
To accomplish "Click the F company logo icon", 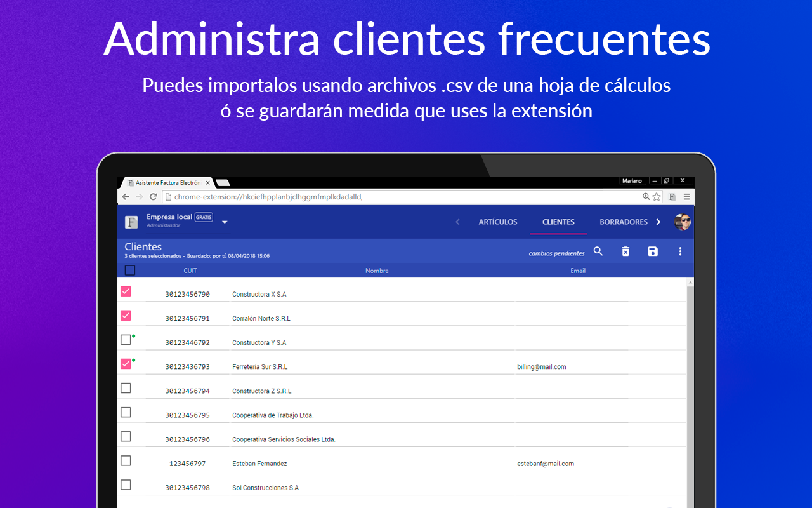I will 131,222.
